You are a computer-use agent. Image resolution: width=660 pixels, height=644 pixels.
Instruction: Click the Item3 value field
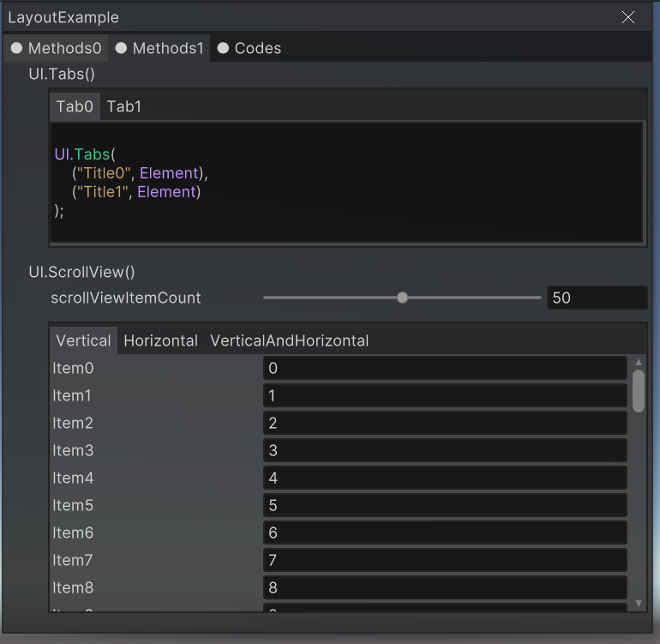445,450
